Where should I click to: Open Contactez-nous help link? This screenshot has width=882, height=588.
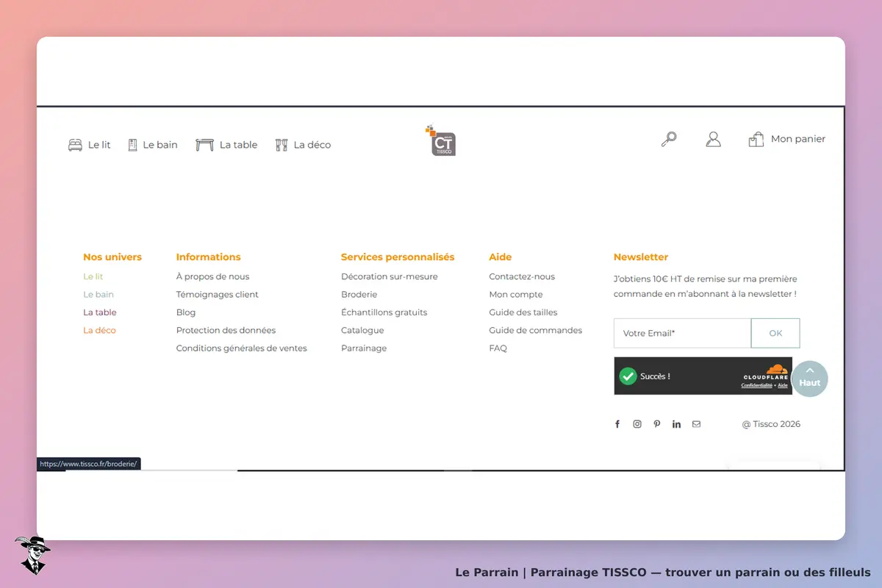(x=522, y=276)
